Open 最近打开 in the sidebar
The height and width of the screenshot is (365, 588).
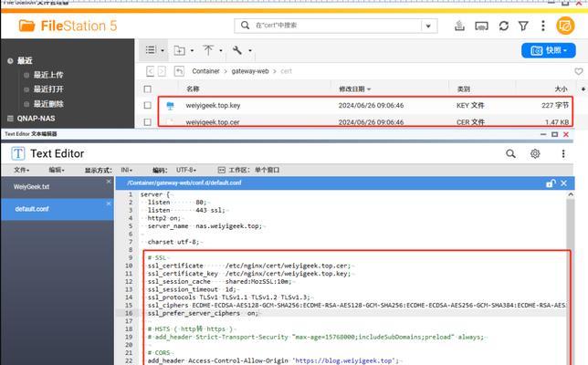(x=48, y=89)
